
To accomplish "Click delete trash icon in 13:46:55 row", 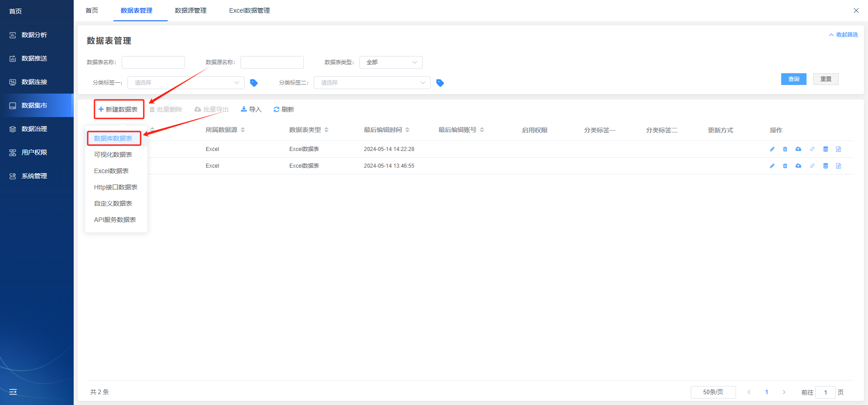I will (785, 166).
